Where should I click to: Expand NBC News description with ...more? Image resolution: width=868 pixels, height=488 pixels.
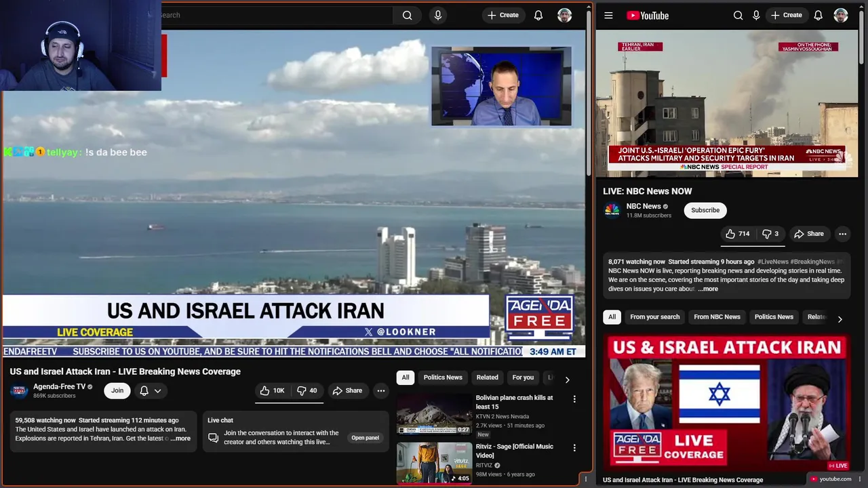708,289
